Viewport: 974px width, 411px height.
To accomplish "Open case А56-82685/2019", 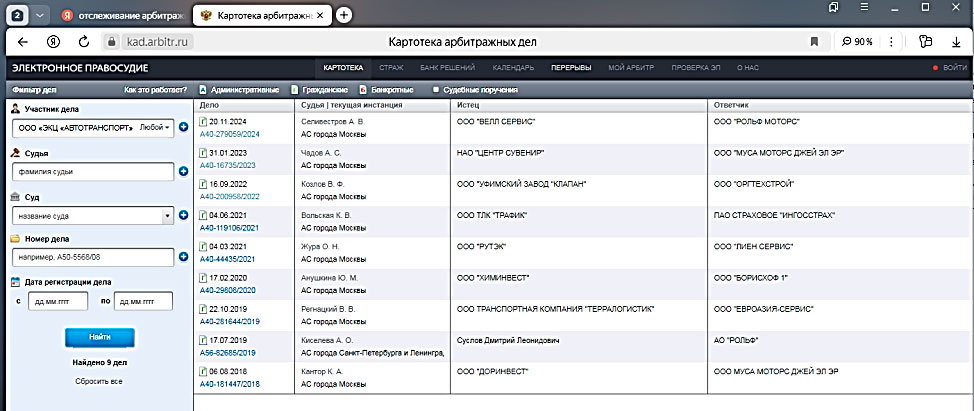I will 227,353.
